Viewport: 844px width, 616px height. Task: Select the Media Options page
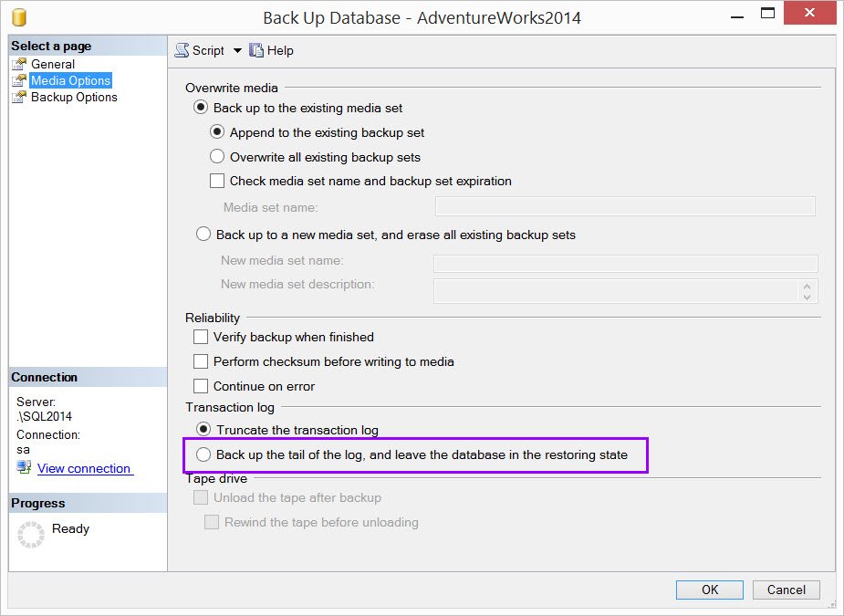[x=70, y=81]
